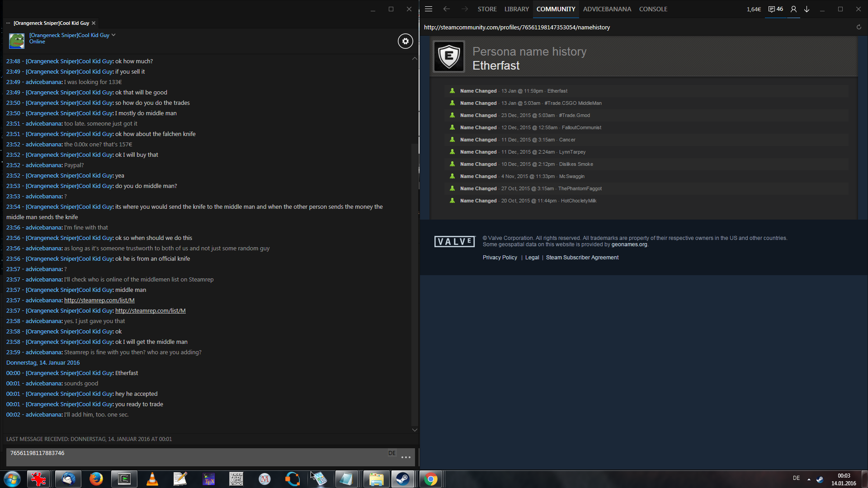Open the Steam hamburger menu icon

(429, 9)
